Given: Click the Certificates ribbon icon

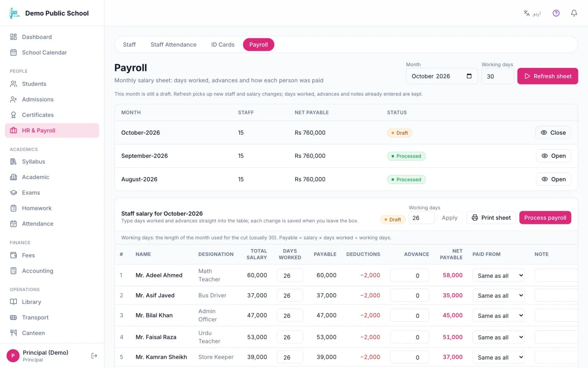Looking at the screenshot, I should [14, 115].
